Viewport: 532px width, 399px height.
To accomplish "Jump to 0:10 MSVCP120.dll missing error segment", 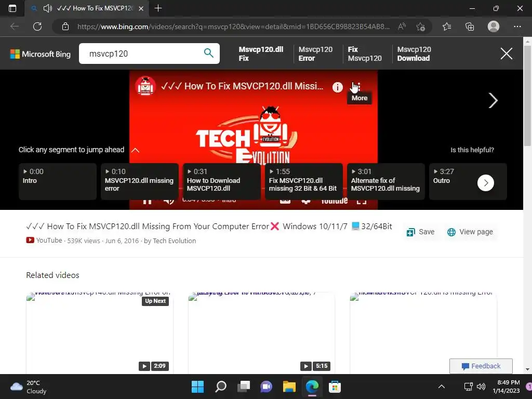I will coord(139,181).
